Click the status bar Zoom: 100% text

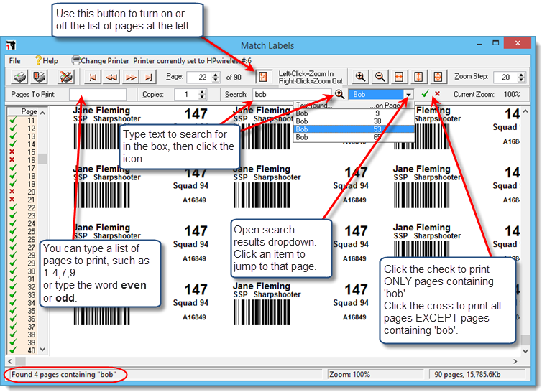[x=349, y=374]
